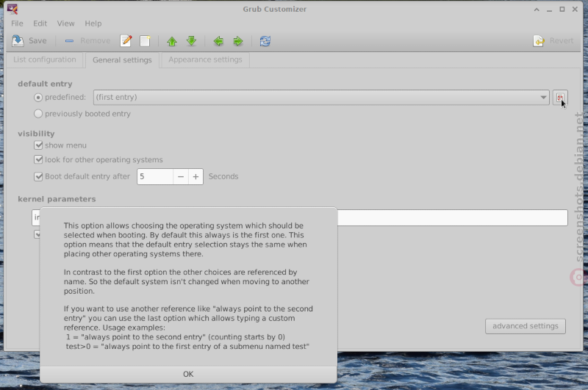Click the edit entry pencil icon

point(126,41)
